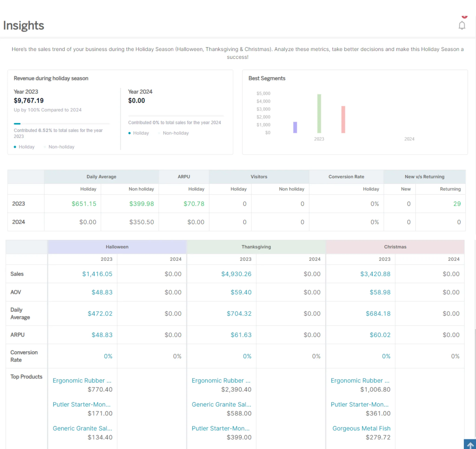Click the green Thanksgiving bar in chart
The width and height of the screenshot is (476, 449).
[319, 113]
